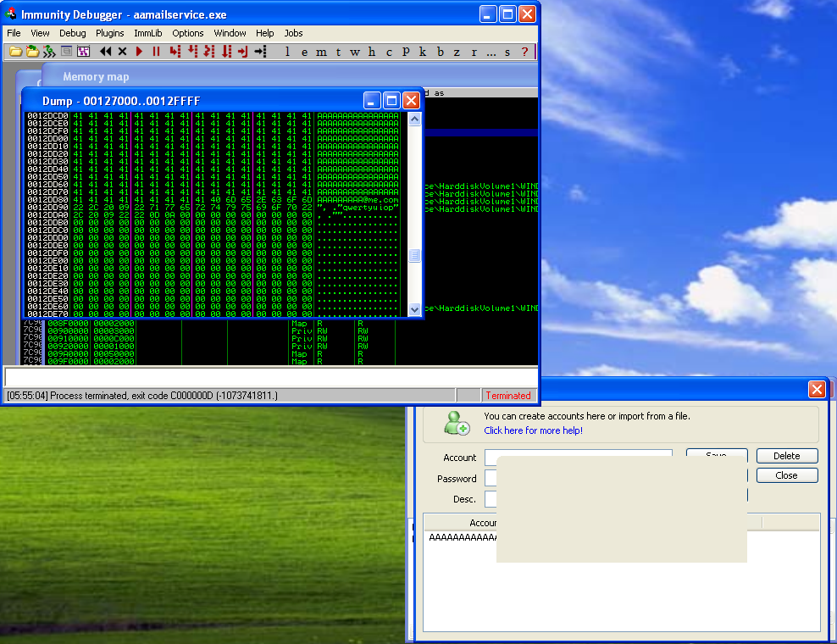
Task: Click the Execute till return icon
Action: 243,52
